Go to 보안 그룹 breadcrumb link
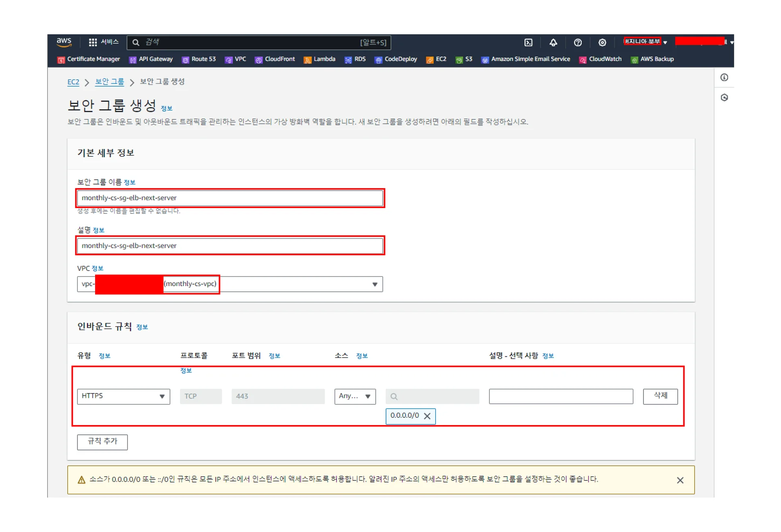This screenshot has height=532, width=781. point(109,82)
